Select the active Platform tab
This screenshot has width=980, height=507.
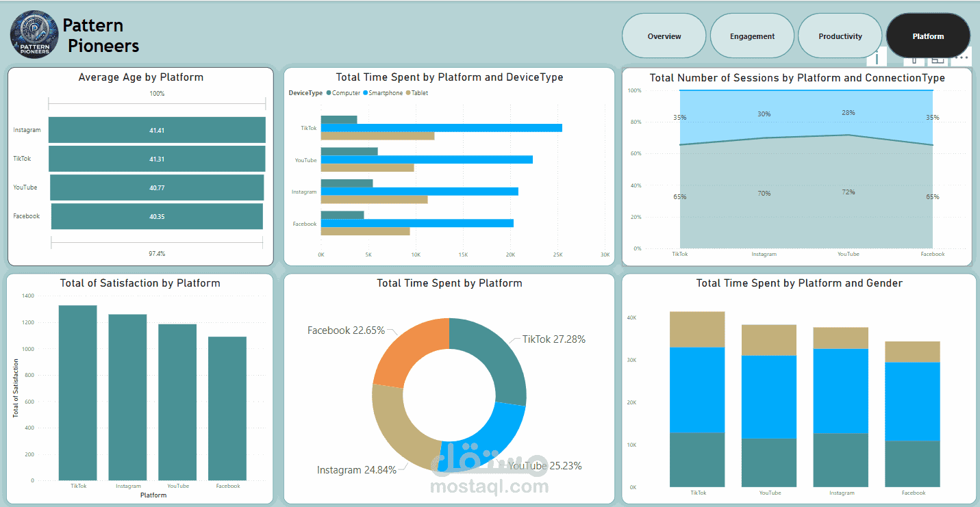[x=928, y=36]
